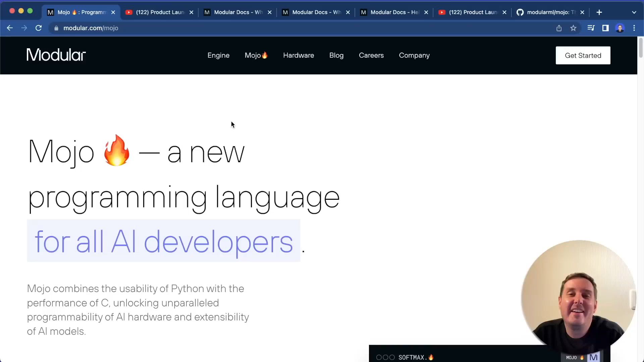Screen dimensions: 644x362
Task: Click the green macOS fullscreen button
Action: pos(30,11)
